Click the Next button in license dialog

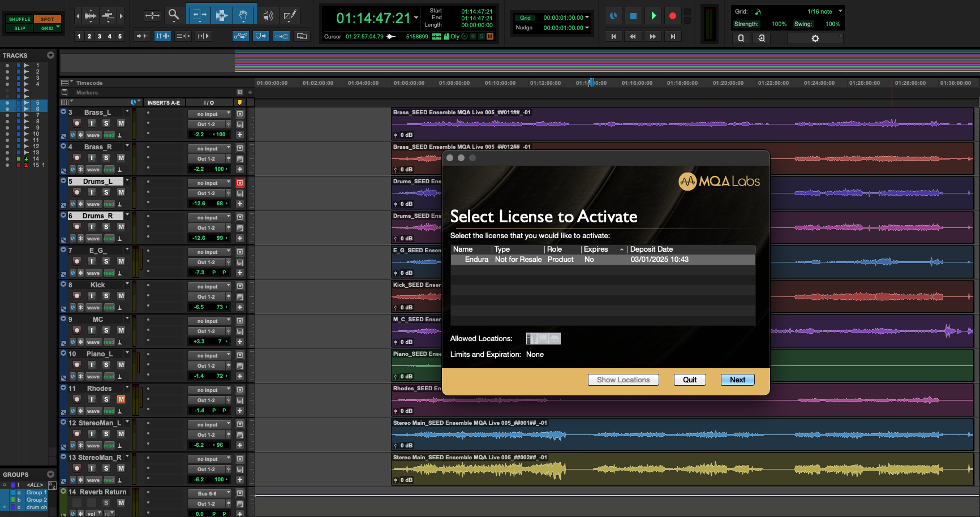(737, 380)
